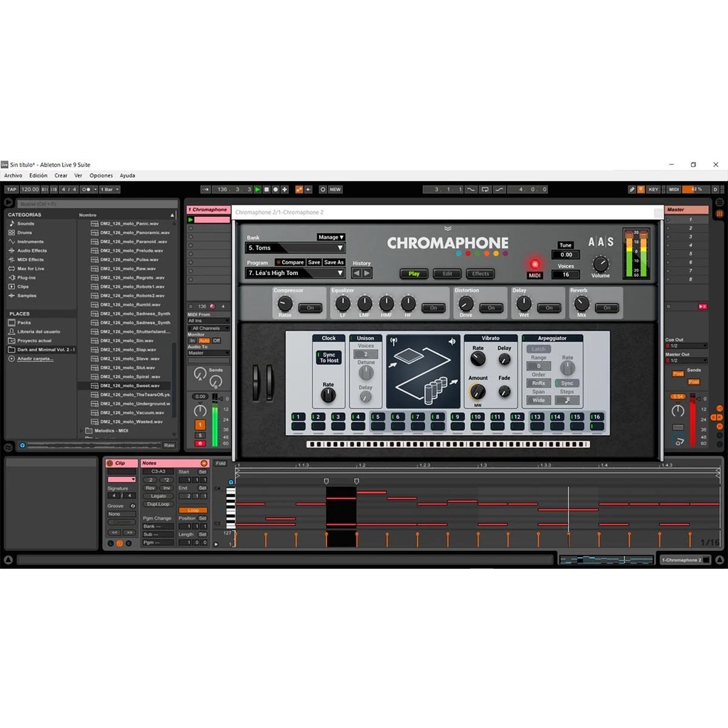Click the Session Record circle button
The width and height of the screenshot is (728, 728).
[x=323, y=189]
